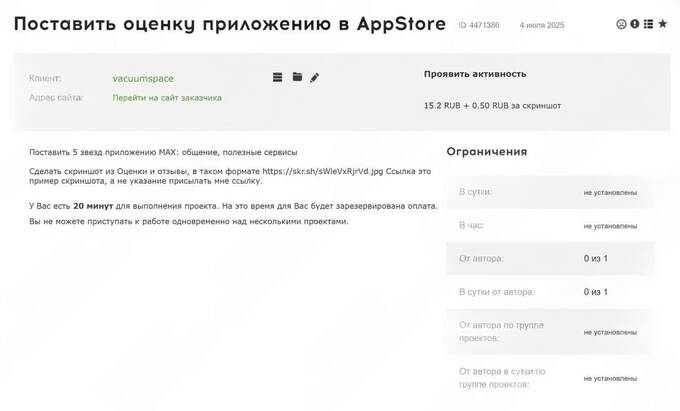This screenshot has height=411, width=680.
Task: Click the stacked lines icon beside vacuumspace
Action: click(x=278, y=77)
